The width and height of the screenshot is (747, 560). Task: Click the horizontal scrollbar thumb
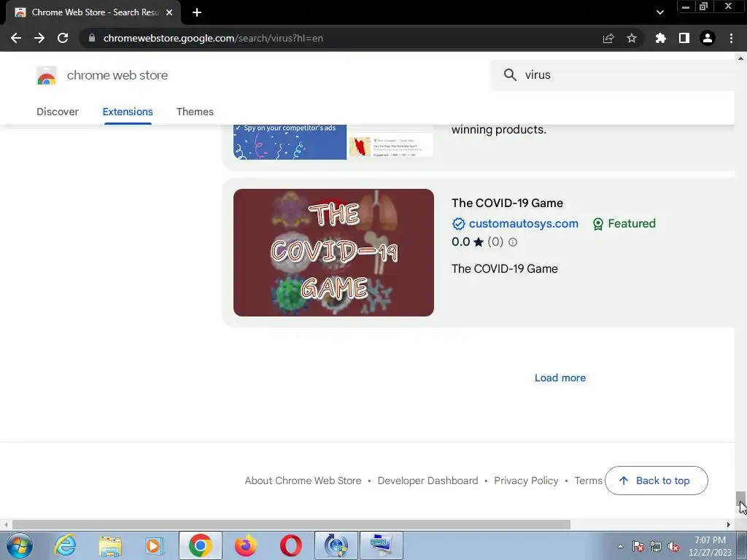click(291, 524)
